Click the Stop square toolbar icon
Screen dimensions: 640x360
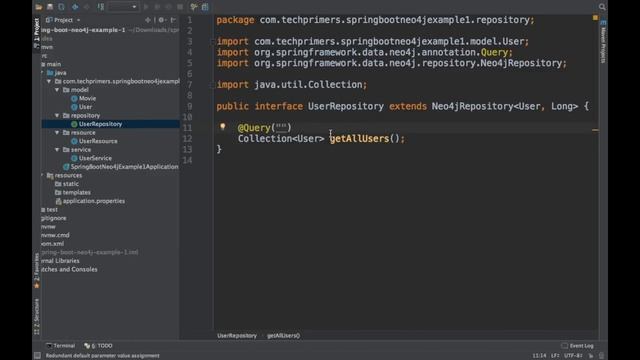(x=180, y=7)
